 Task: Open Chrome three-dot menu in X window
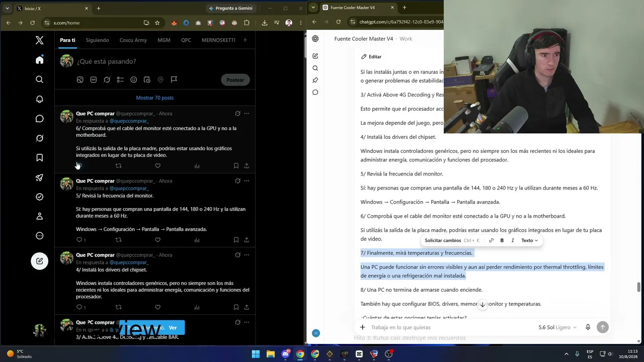coord(300,23)
